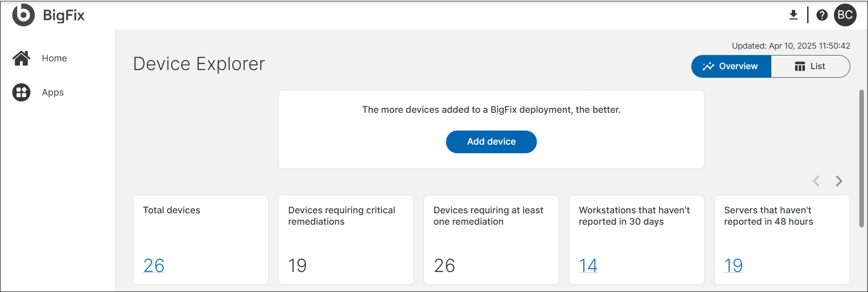The height and width of the screenshot is (292, 868).
Task: Select the Overview chart icon
Action: pos(708,66)
